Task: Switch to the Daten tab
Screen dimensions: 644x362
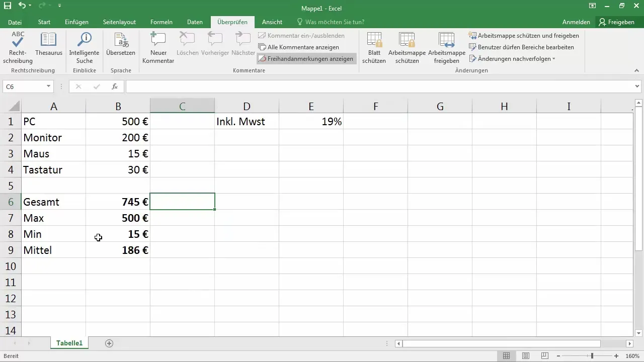Action: coord(195,22)
